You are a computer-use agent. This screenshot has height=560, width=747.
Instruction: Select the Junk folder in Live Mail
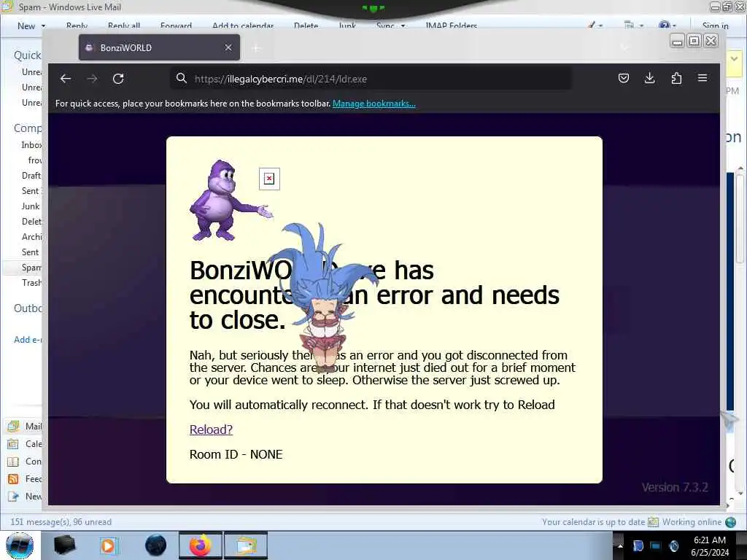[x=31, y=206]
